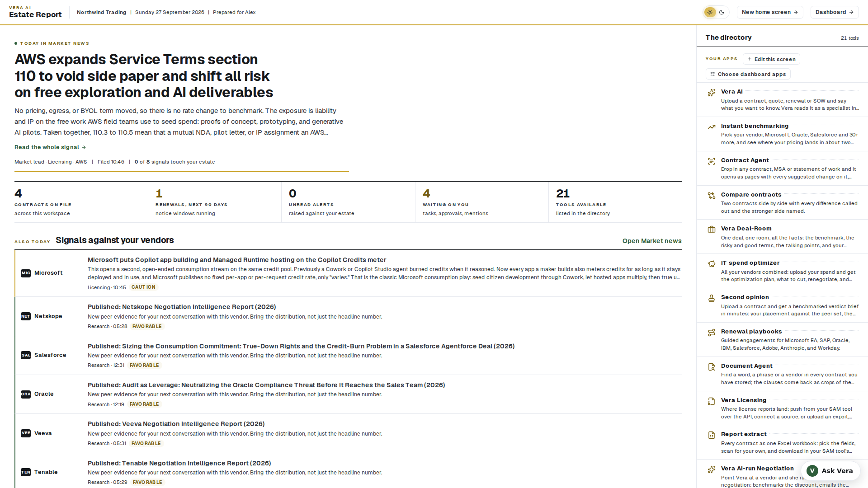Open Document Agent search-file icon

pyautogui.click(x=712, y=367)
